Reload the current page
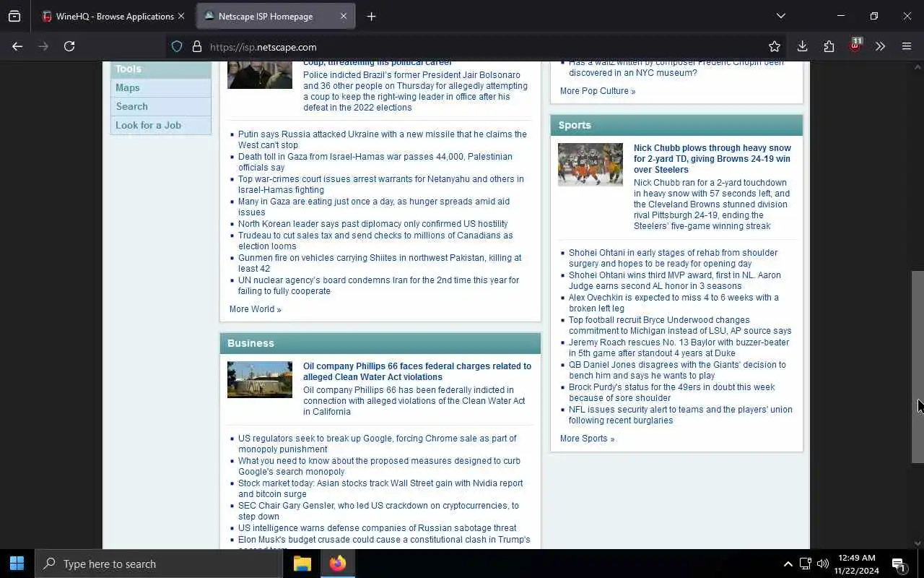The height and width of the screenshot is (578, 924). pyautogui.click(x=69, y=46)
